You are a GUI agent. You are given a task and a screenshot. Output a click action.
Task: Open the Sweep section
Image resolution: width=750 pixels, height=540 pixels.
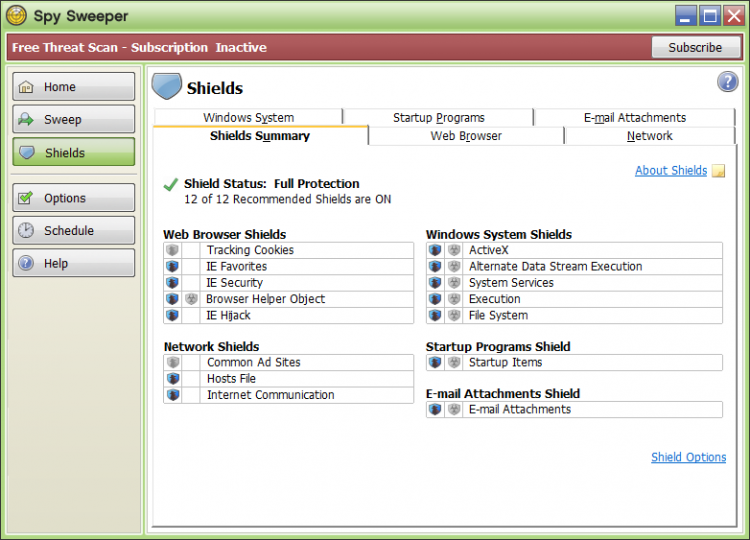[x=74, y=119]
